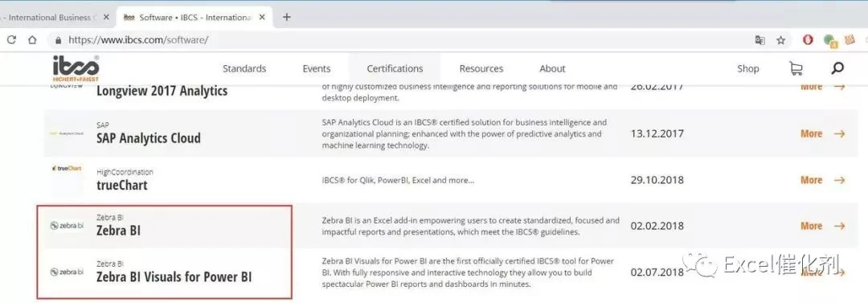
Task: Open SAP Analytics Cloud entry title
Action: click(x=149, y=138)
